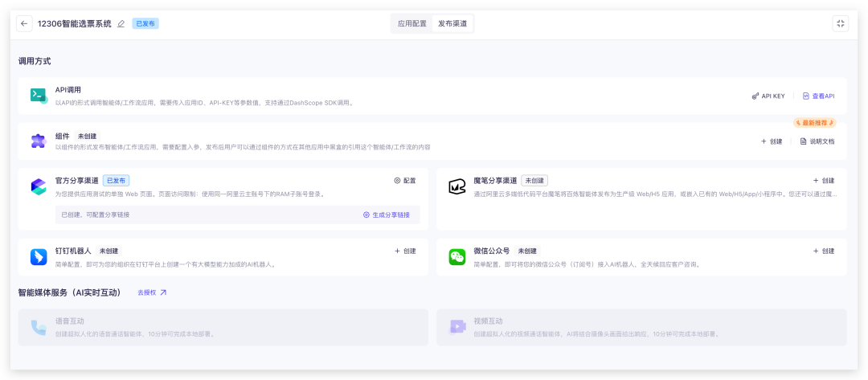The width and height of the screenshot is (868, 380).
Task: Click the 组件 puzzle-piece icon
Action: coord(39,141)
